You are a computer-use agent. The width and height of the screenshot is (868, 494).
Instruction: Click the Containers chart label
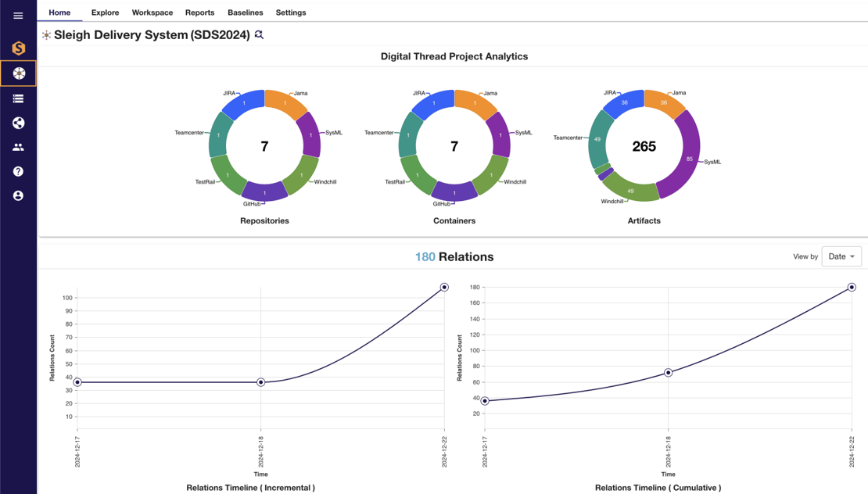[x=454, y=220]
